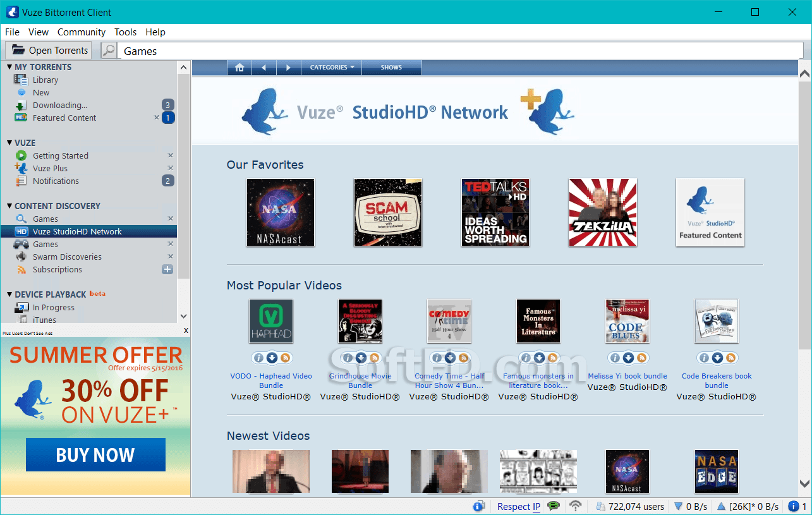Close the Vuze Plus sidebar entry
This screenshot has width=812, height=515.
[170, 168]
